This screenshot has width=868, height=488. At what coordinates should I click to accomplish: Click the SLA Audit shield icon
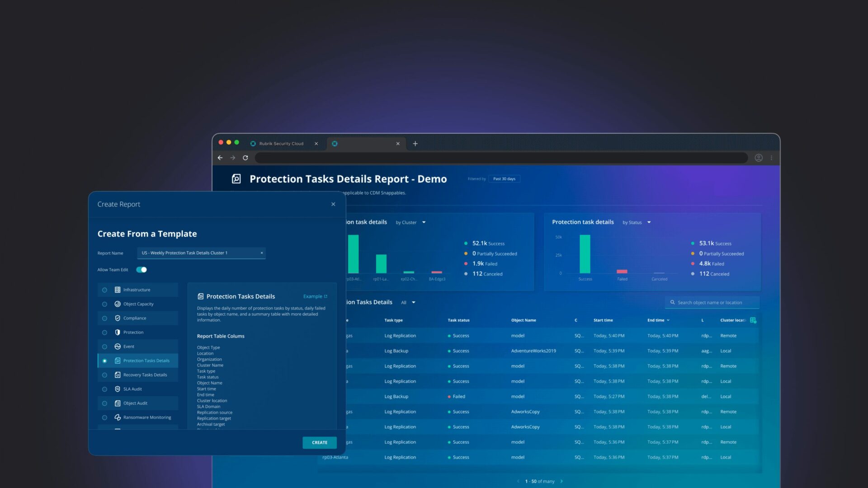[x=118, y=389]
